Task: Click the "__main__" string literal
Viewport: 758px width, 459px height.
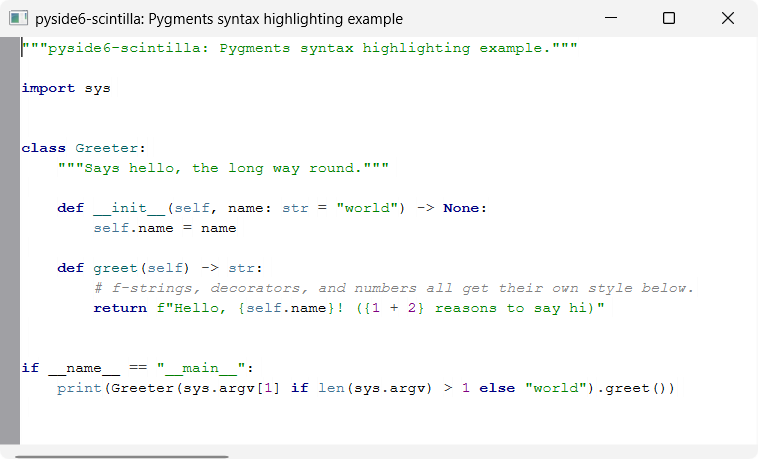Action: click(201, 369)
